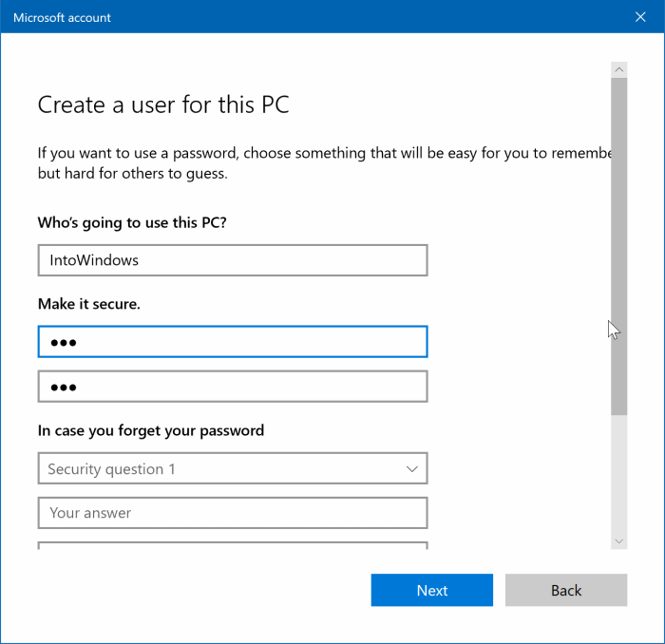Image resolution: width=665 pixels, height=644 pixels.
Task: Click the Your answer field
Action: [233, 513]
